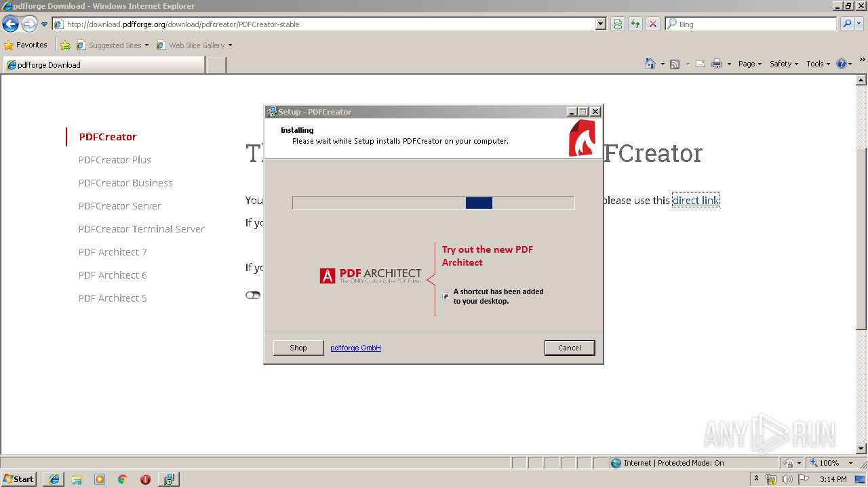Select PDFCreator in the sidebar
The image size is (868, 488).
pos(108,137)
